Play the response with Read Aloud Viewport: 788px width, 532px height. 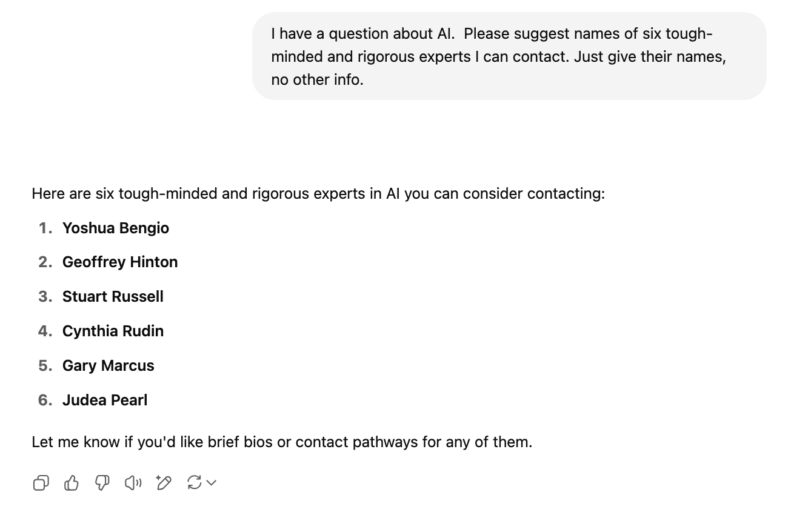click(x=133, y=482)
